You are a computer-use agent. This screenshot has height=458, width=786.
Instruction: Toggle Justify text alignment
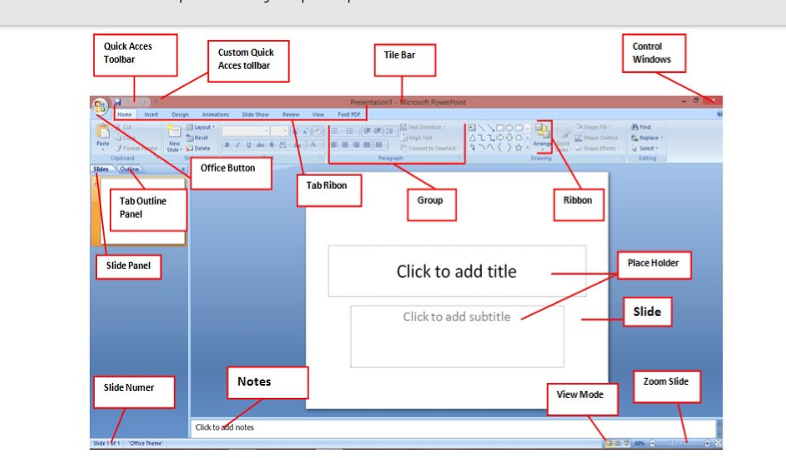(x=366, y=145)
